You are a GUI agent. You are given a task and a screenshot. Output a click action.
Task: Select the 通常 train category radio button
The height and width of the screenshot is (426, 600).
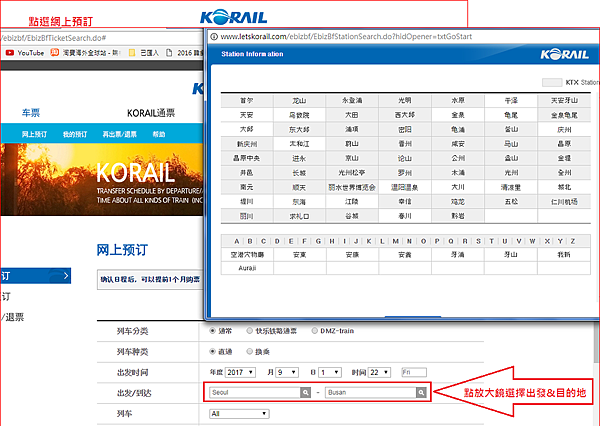click(x=213, y=331)
